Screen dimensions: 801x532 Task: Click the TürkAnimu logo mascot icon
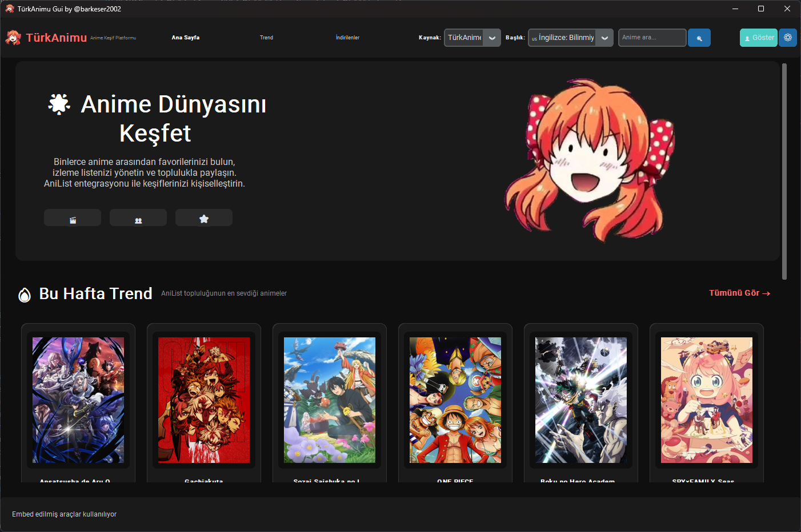click(13, 38)
